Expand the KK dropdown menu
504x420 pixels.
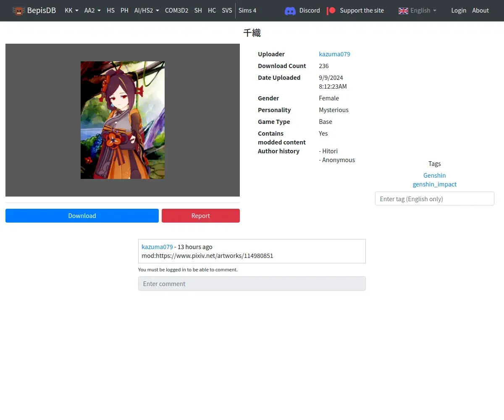point(71,10)
